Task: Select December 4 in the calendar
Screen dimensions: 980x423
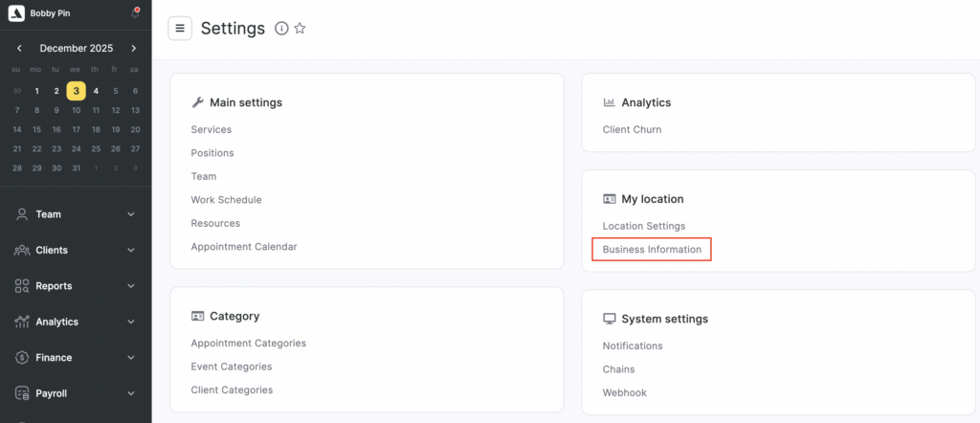Action: pos(96,91)
